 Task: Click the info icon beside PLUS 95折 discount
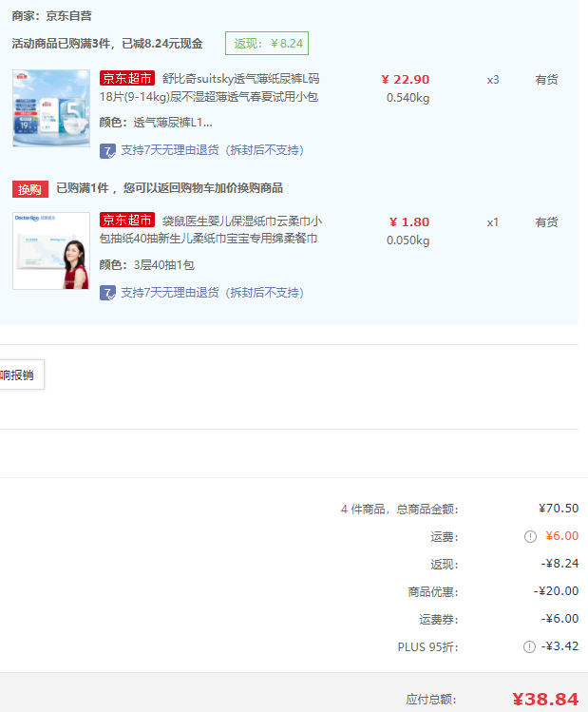(x=529, y=646)
